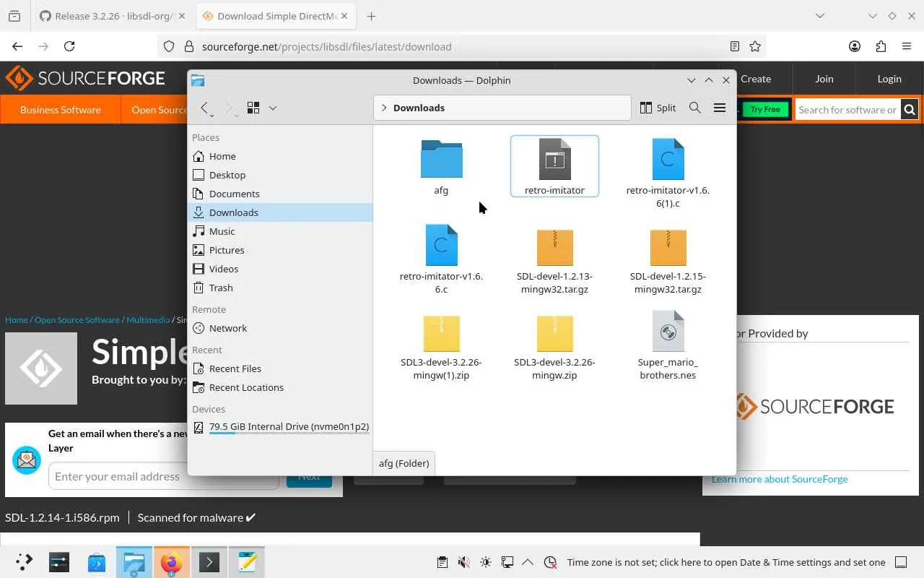The width and height of the screenshot is (924, 578).
Task: Open Videos in Places panel
Action: tap(281, 269)
